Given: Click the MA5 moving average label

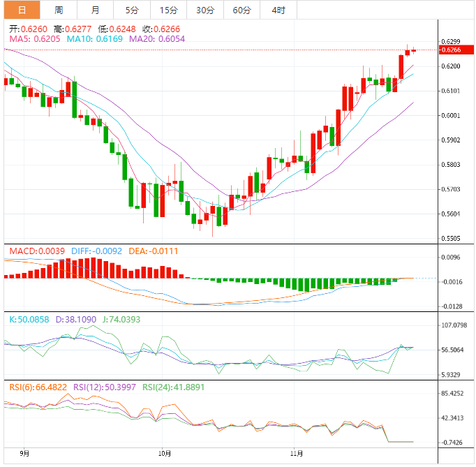Looking at the screenshot, I should pos(34,40).
